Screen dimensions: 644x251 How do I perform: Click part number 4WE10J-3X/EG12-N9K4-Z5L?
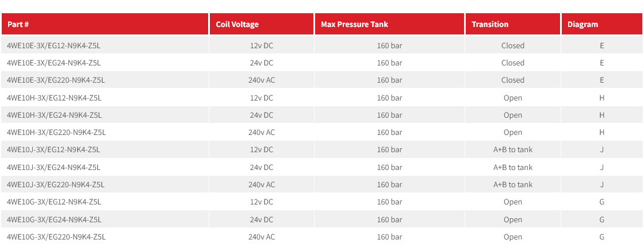point(53,150)
